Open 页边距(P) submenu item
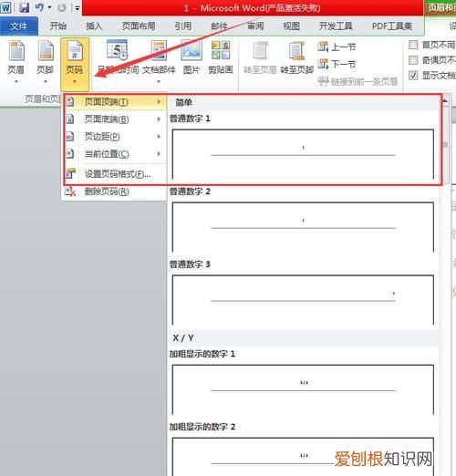 coord(115,137)
